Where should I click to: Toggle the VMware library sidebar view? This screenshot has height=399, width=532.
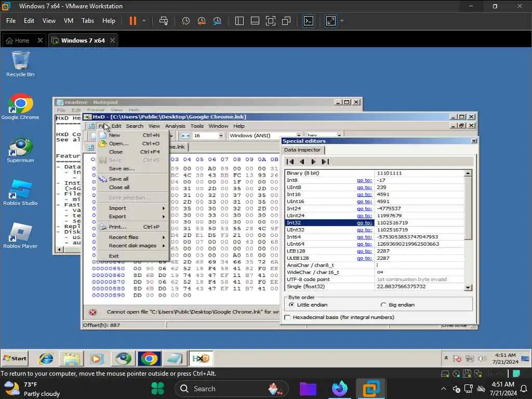[x=239, y=21]
